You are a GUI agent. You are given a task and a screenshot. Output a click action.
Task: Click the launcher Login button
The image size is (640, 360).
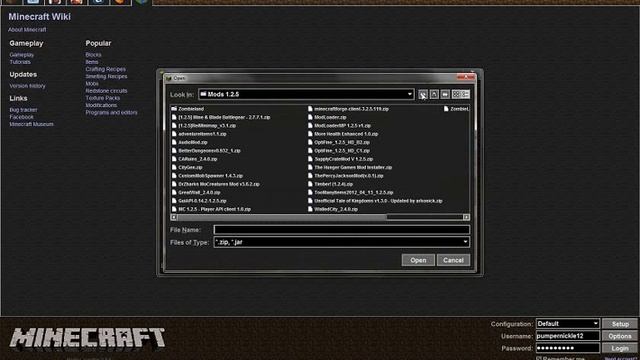coord(620,348)
